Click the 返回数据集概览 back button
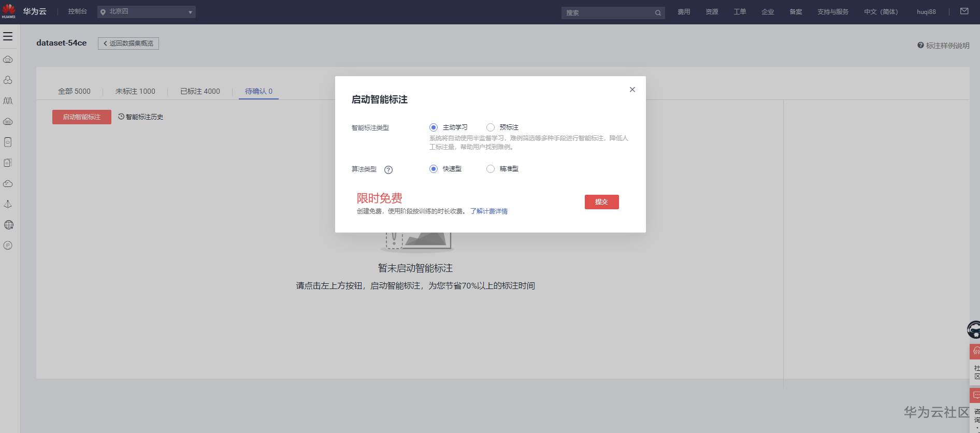The width and height of the screenshot is (980, 433). click(x=128, y=44)
